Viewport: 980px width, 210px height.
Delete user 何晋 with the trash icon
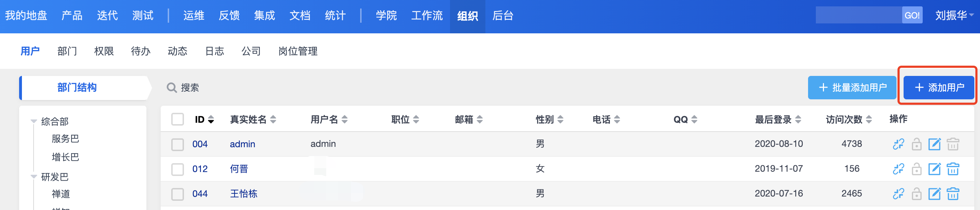point(953,169)
